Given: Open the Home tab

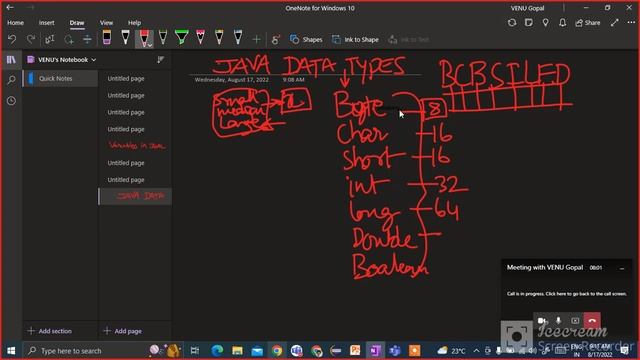Looking at the screenshot, I should [x=16, y=23].
